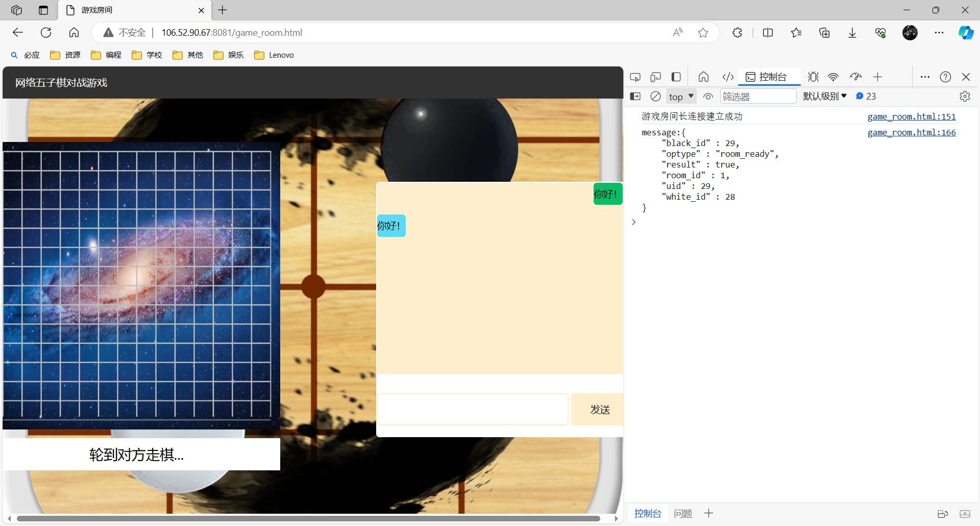Open the 编程 bookmarks folder
This screenshot has height=526, width=980.
tap(106, 55)
